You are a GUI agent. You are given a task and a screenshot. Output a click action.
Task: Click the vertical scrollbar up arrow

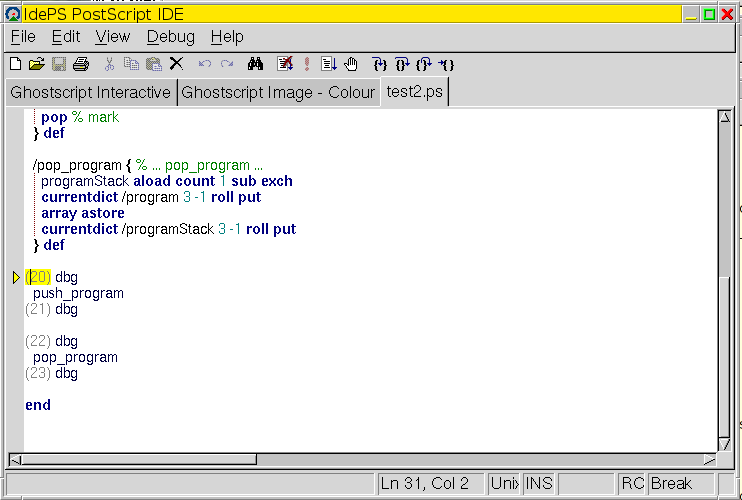coord(725,117)
